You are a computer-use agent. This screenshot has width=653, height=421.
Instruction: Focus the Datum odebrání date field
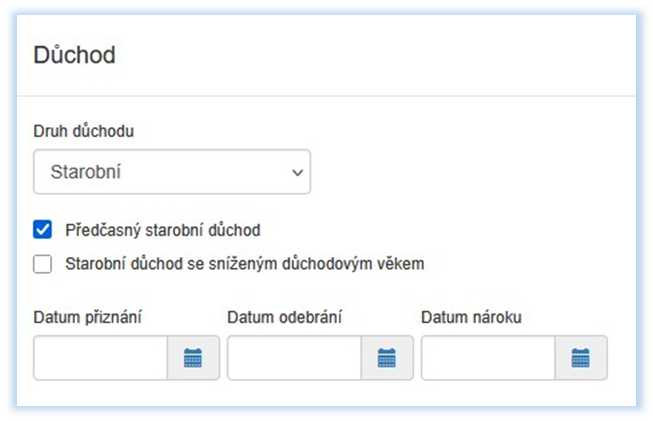click(294, 358)
